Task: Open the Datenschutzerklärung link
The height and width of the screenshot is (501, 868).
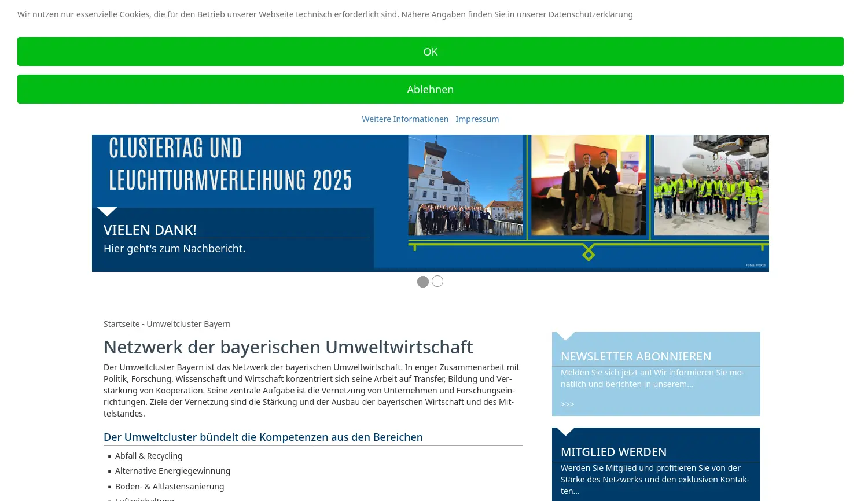Action: [590, 14]
